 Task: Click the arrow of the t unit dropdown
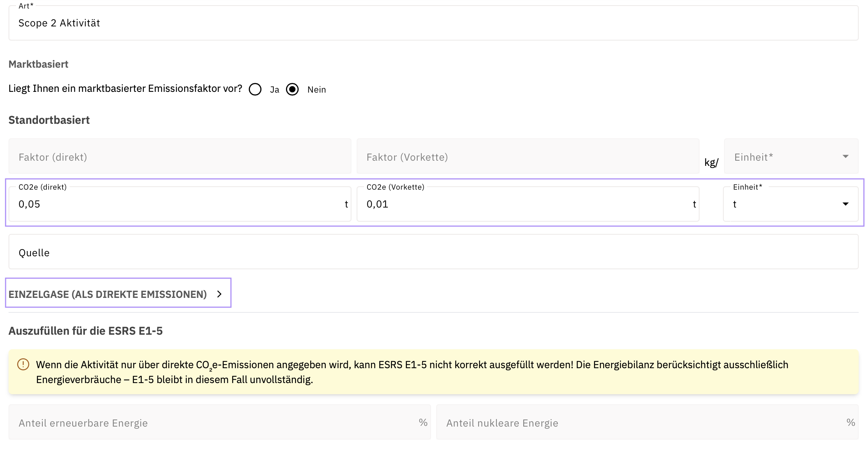[845, 204]
